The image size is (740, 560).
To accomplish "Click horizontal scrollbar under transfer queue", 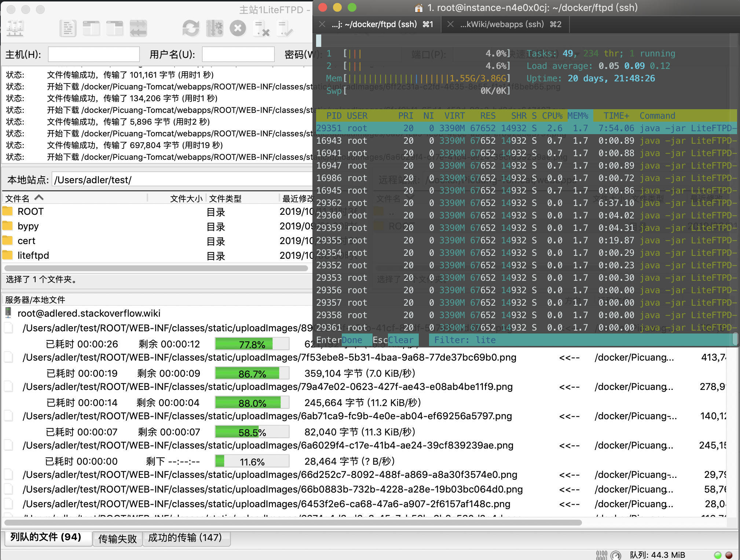I will point(293,522).
